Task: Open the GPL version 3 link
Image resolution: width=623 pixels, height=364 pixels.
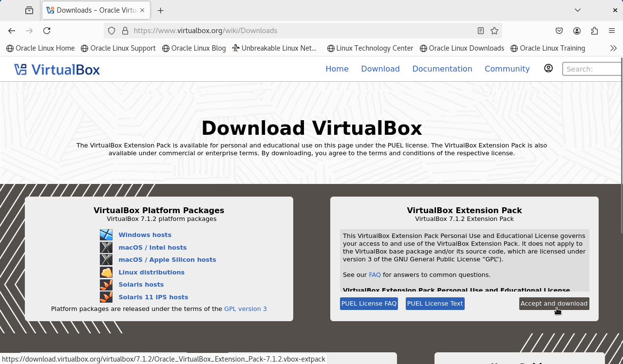Action: 245,309
